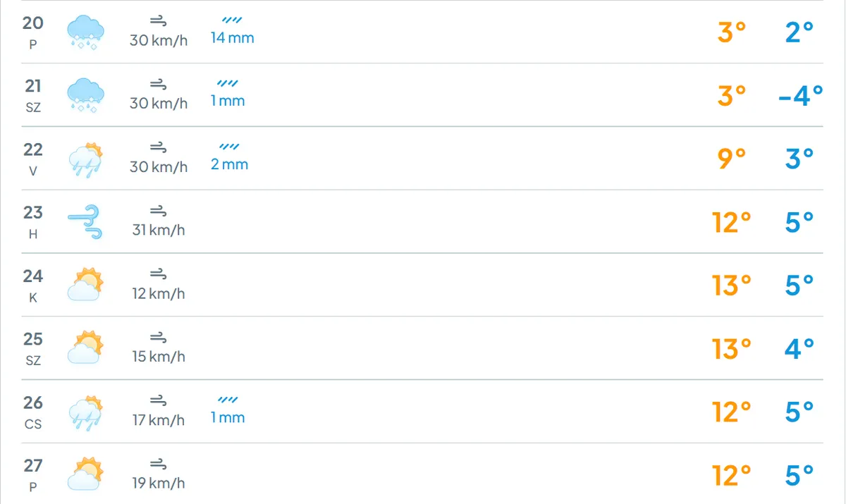The height and width of the screenshot is (504, 846).
Task: Click the 4° low temperature for day 25
Action: [x=799, y=349]
